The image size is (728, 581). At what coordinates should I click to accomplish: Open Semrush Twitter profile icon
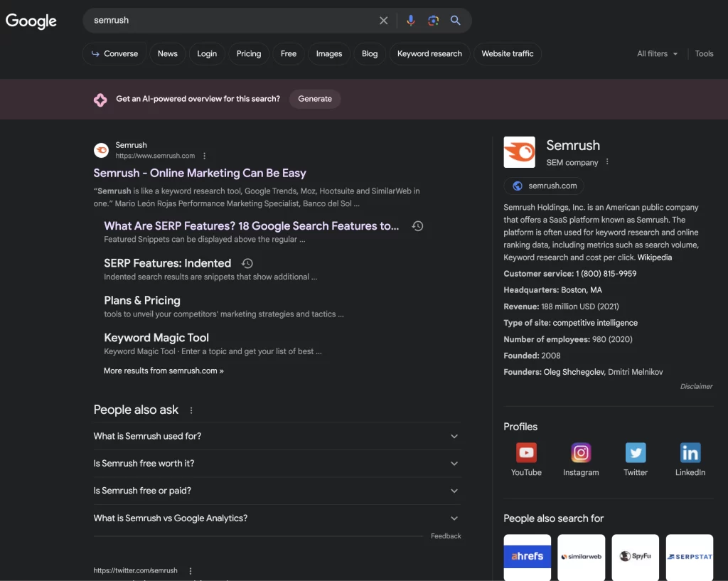tap(636, 452)
